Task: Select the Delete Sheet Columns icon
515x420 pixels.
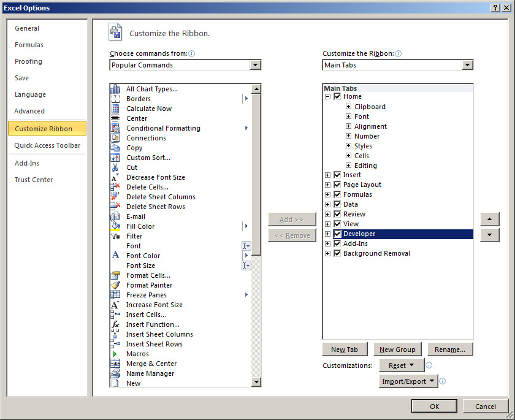Action: tap(115, 197)
